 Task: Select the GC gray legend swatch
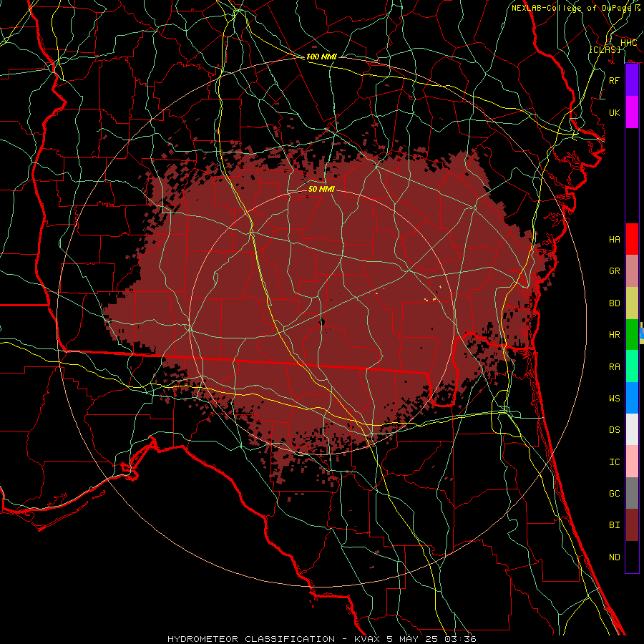[632, 493]
